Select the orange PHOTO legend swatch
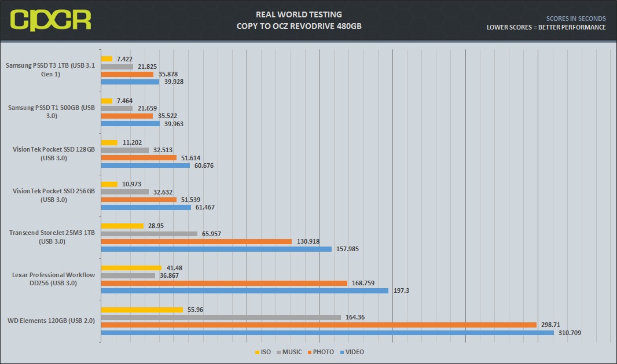 coord(310,352)
